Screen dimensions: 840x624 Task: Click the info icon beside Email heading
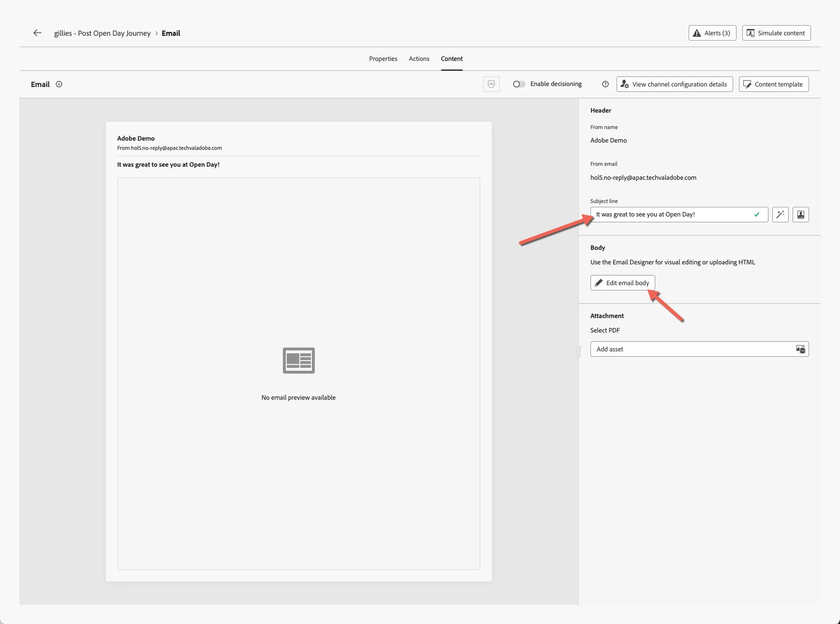pyautogui.click(x=59, y=84)
